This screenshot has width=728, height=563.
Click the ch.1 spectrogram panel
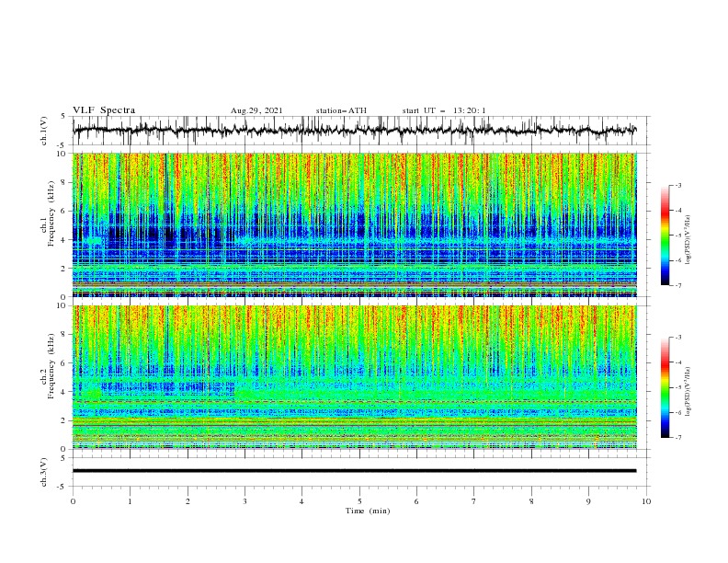coord(354,224)
